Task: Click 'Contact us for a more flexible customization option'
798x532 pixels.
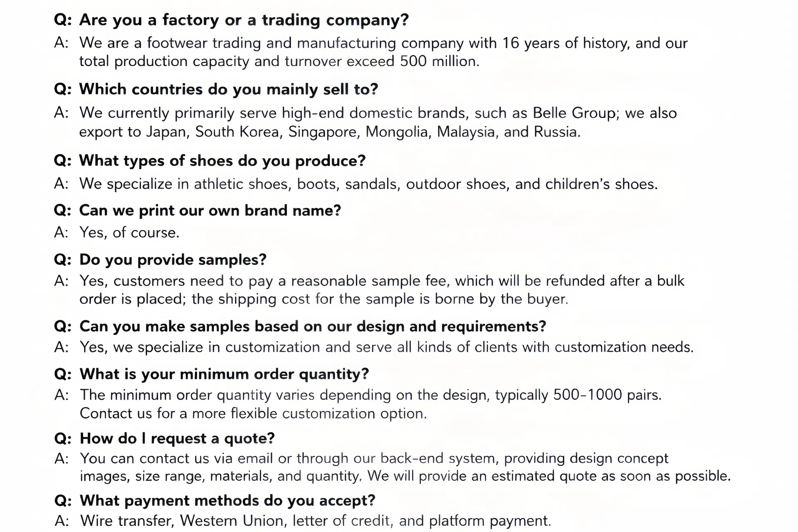Action: pyautogui.click(x=253, y=413)
